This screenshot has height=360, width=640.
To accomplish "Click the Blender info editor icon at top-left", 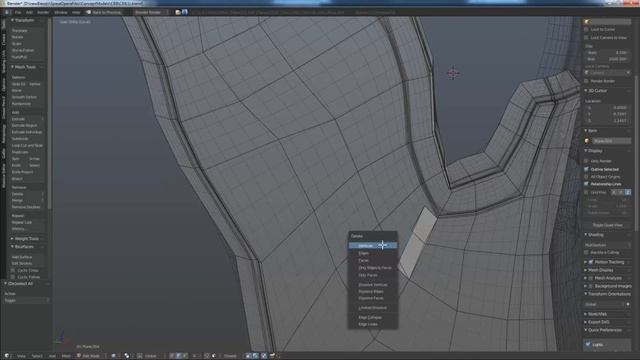I will 7,12.
